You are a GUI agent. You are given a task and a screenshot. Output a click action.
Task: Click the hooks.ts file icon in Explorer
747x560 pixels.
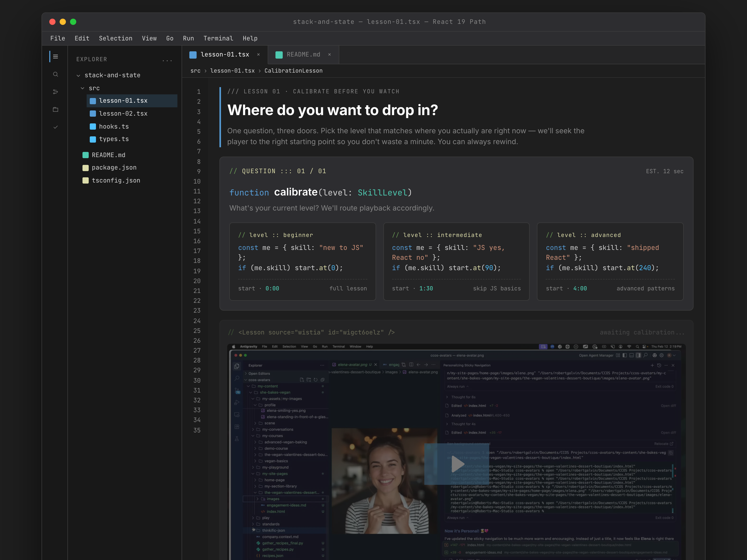tap(93, 127)
